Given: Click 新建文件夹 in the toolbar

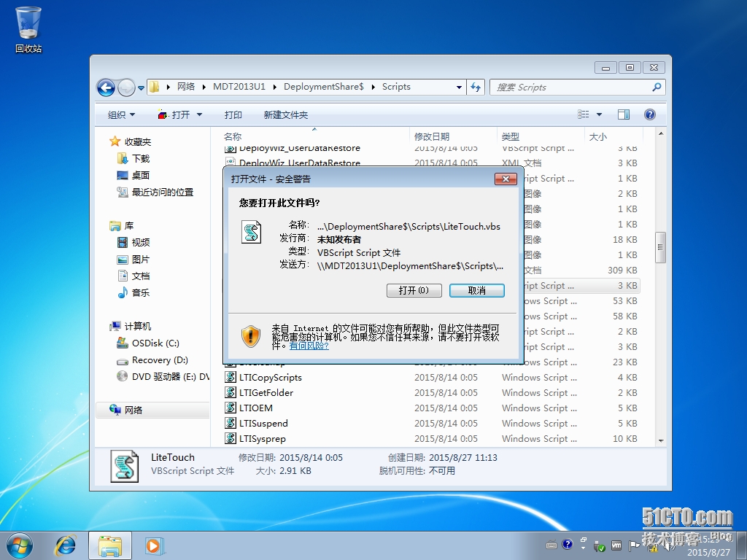Looking at the screenshot, I should coord(285,114).
